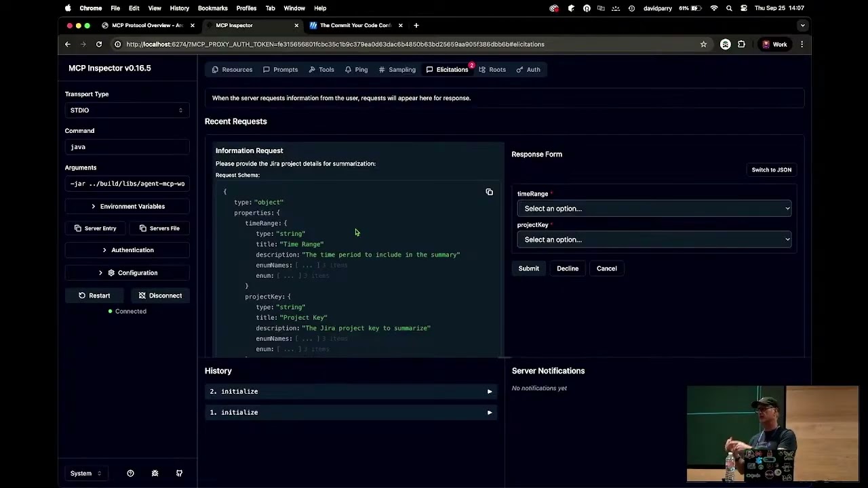Image resolution: width=868 pixels, height=488 pixels.
Task: Open the Transport Type STDIO dropdown
Action: (x=127, y=110)
